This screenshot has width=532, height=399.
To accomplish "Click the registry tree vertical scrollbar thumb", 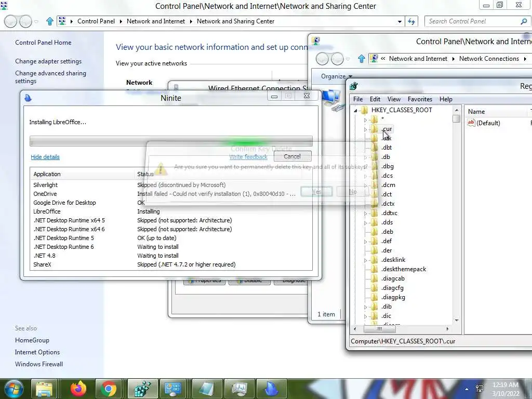I will [456, 119].
